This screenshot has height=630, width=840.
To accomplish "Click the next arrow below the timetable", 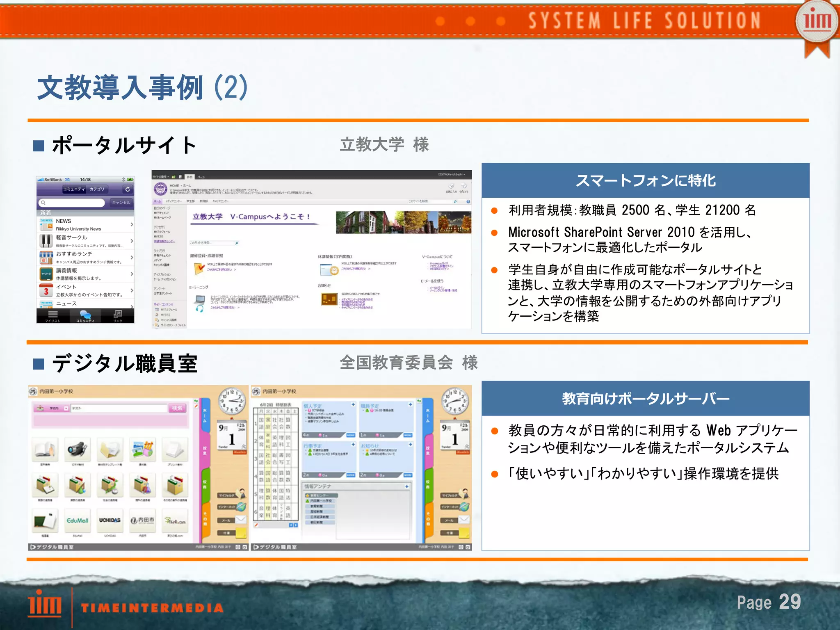I will coord(296,525).
